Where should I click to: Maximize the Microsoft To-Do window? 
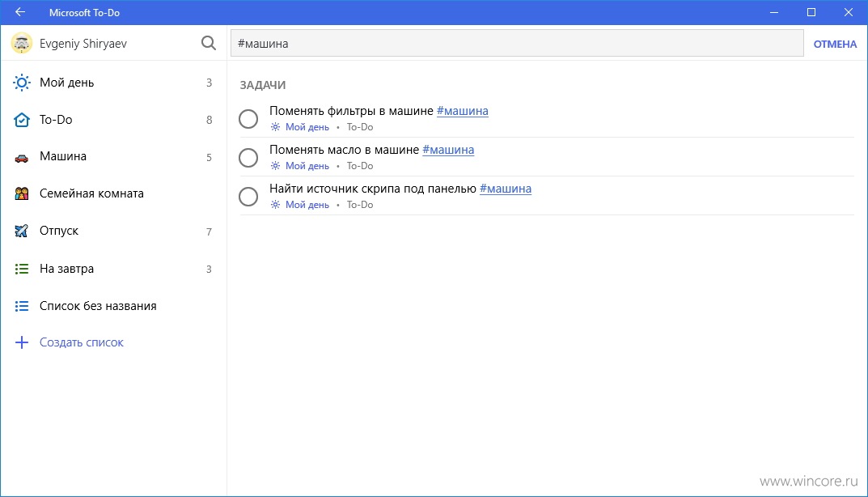[811, 12]
